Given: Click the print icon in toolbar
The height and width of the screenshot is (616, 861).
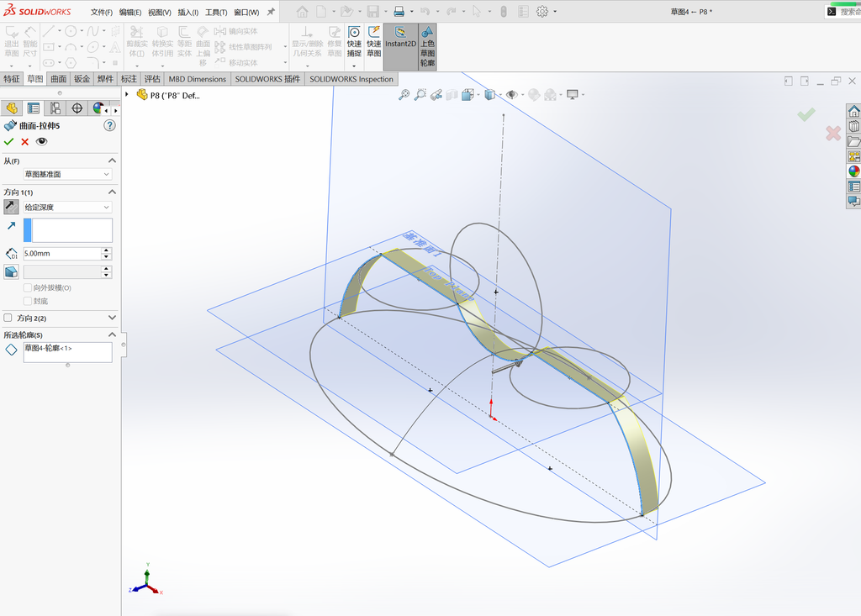Looking at the screenshot, I should tap(399, 12).
